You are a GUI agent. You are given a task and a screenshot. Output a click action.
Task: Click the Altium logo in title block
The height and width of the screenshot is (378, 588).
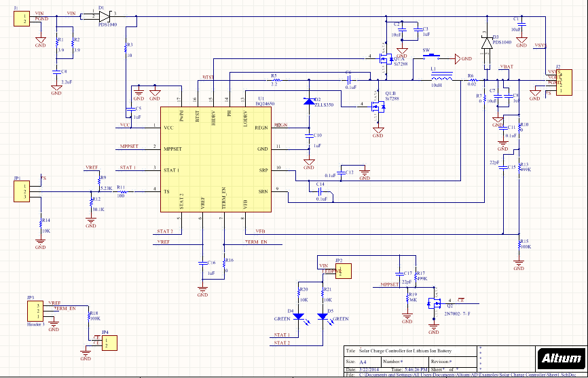pos(562,358)
